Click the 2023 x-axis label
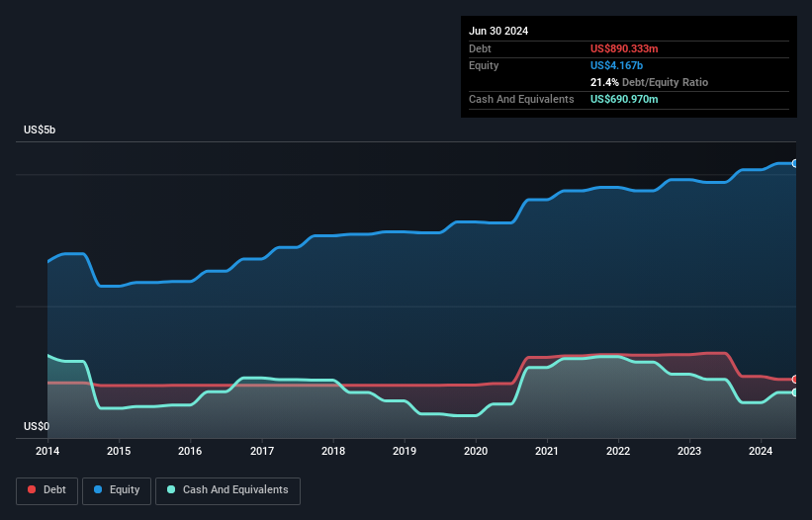The width and height of the screenshot is (812, 520). [x=689, y=451]
